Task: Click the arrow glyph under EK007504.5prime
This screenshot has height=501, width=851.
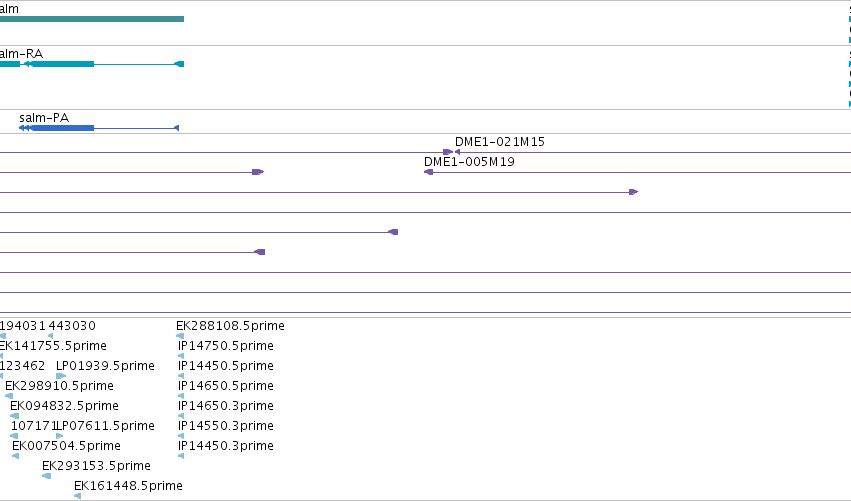Action: point(16,456)
